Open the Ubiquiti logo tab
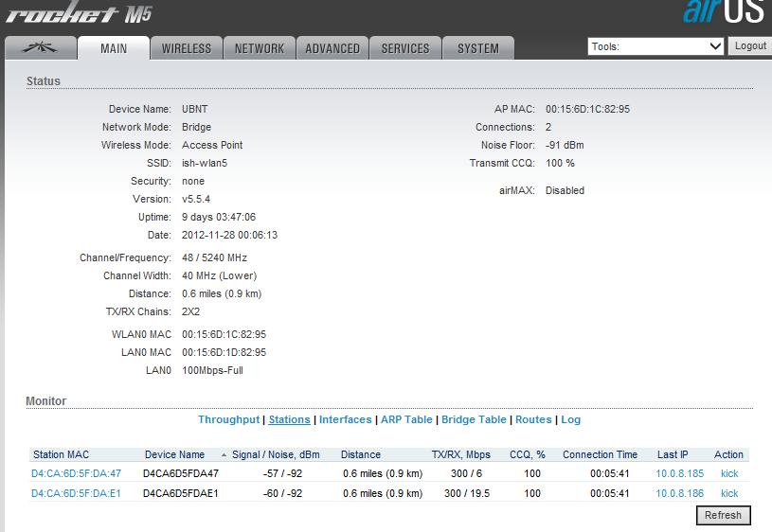Viewport: 772px width, 532px height. tap(40, 48)
